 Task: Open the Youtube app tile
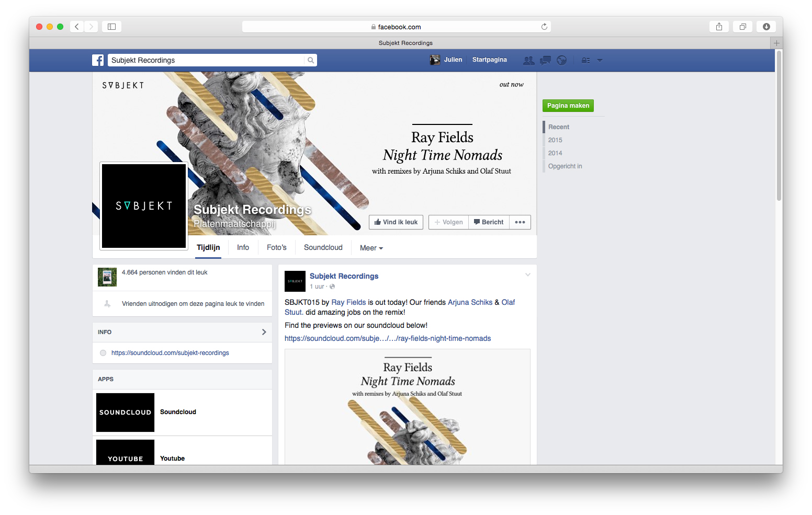pyautogui.click(x=126, y=452)
